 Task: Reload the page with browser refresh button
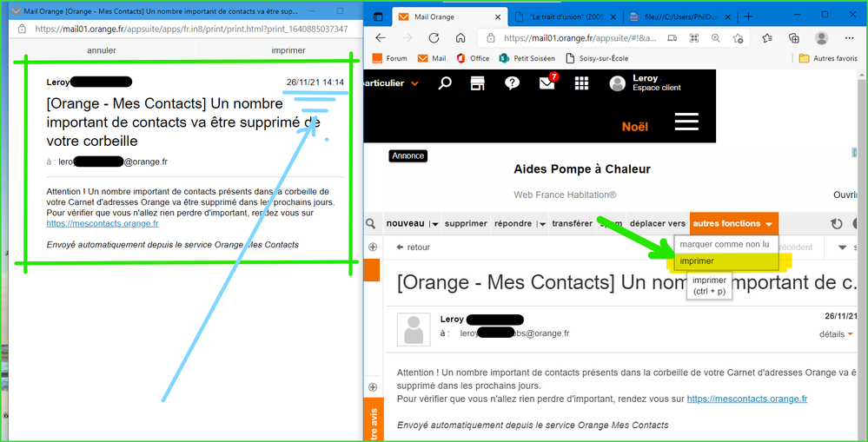click(x=434, y=38)
